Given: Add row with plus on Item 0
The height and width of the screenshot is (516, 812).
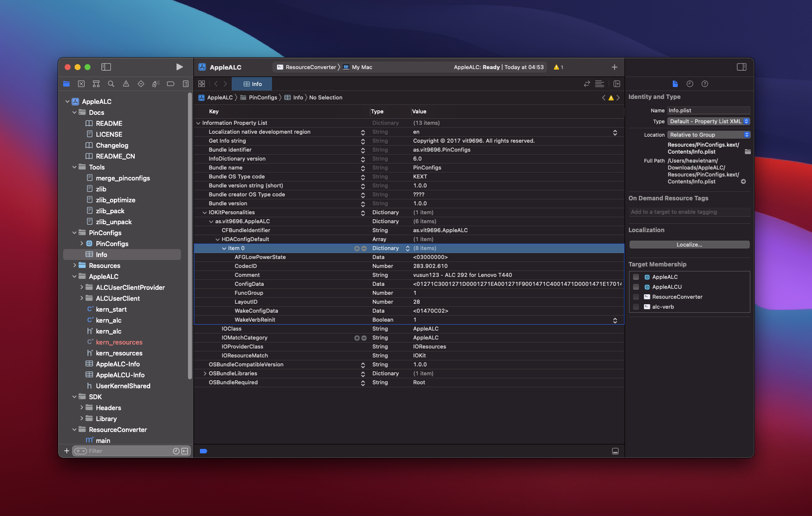Looking at the screenshot, I should pyautogui.click(x=357, y=249).
